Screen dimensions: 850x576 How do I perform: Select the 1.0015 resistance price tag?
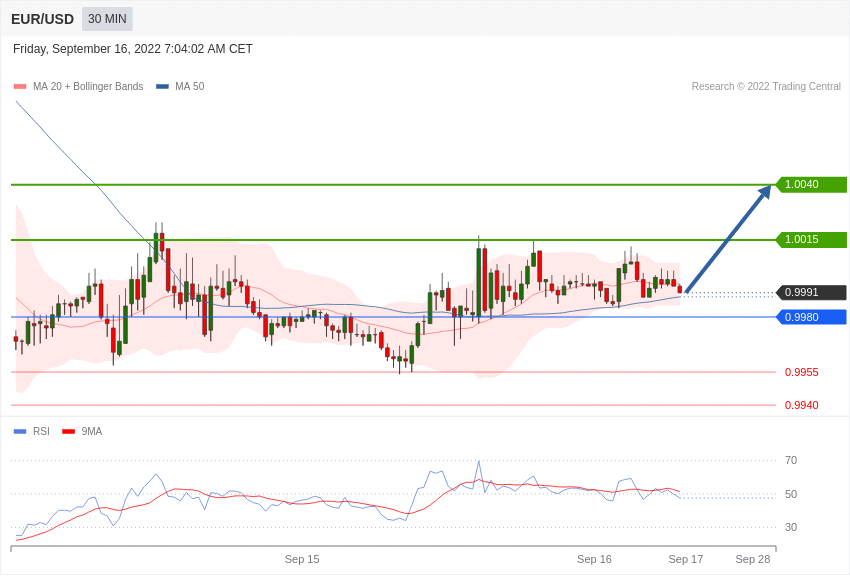pos(812,240)
